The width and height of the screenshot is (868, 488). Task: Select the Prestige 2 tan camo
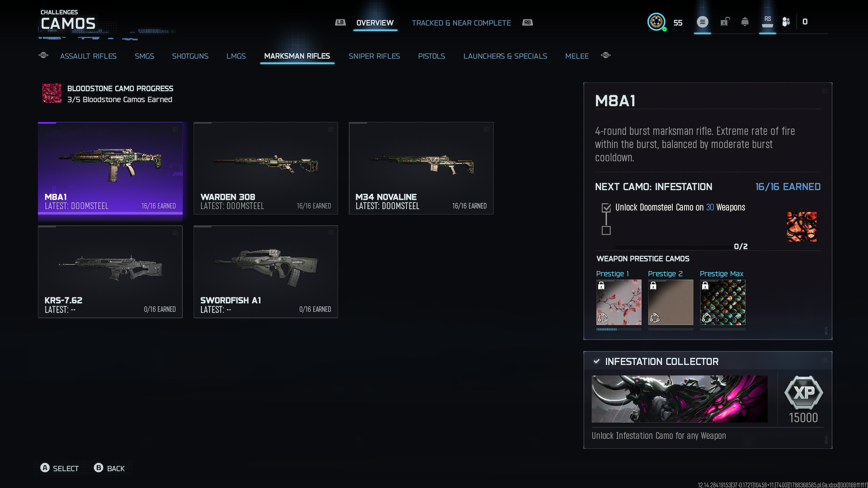[x=670, y=302]
